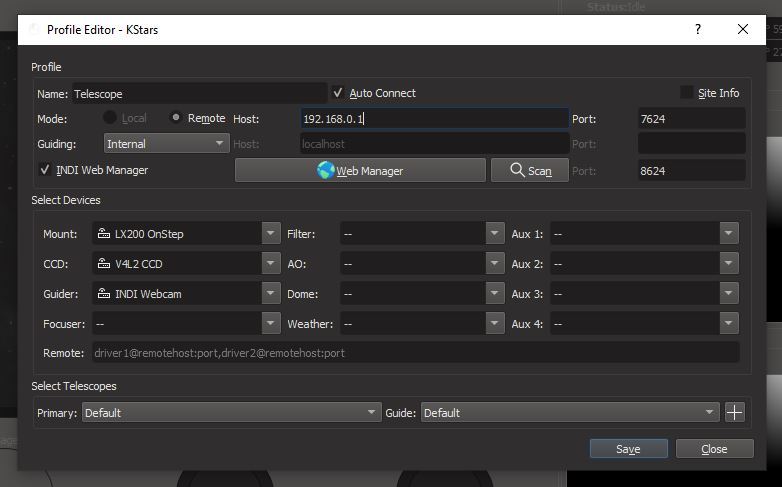Click the Profile section heading

(46, 67)
